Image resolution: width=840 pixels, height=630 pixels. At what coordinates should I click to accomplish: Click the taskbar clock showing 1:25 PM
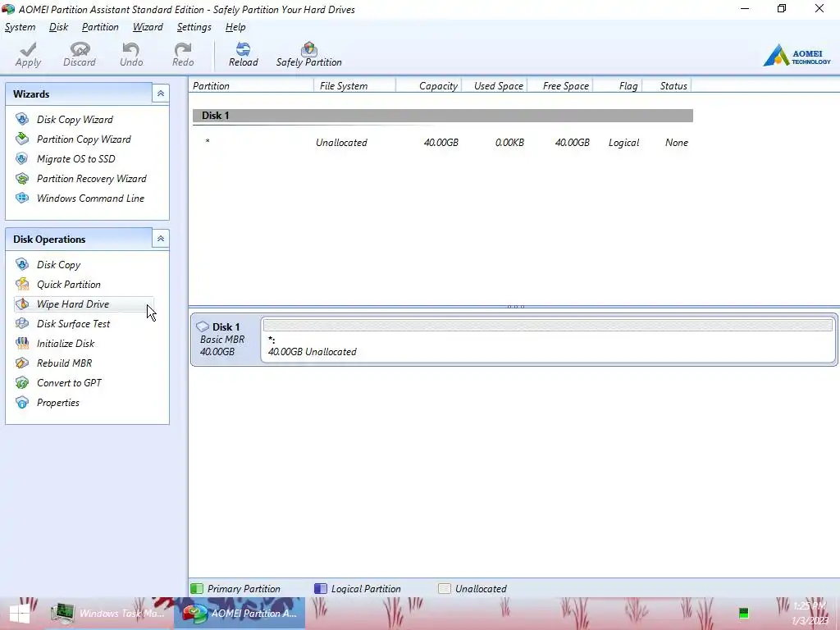810,614
